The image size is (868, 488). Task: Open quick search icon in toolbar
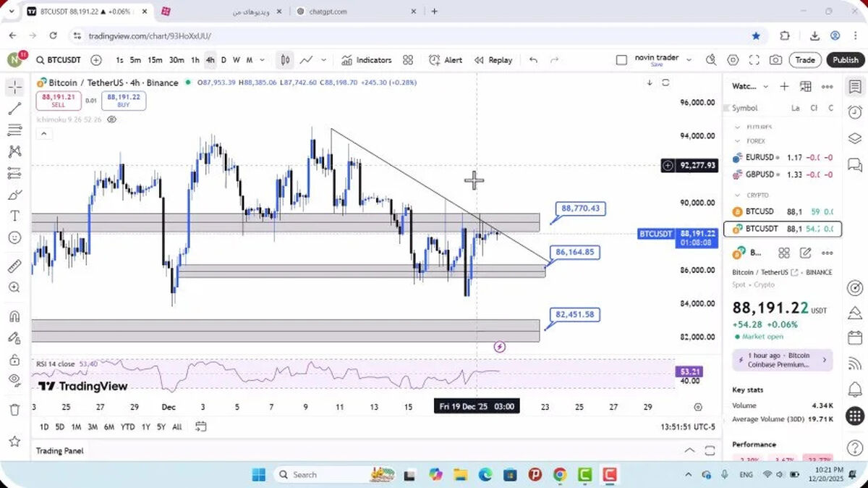coord(711,60)
